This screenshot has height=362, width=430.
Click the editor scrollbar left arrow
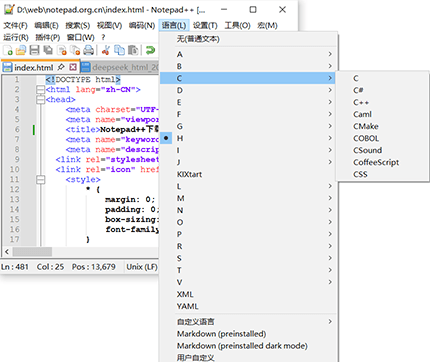[x=7, y=252]
